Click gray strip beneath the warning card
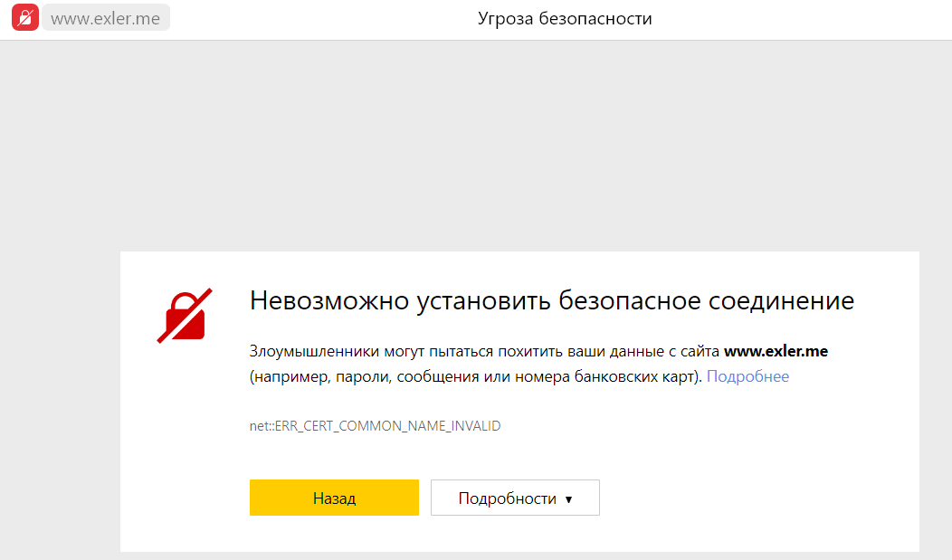The image size is (952, 560). click(x=519, y=555)
